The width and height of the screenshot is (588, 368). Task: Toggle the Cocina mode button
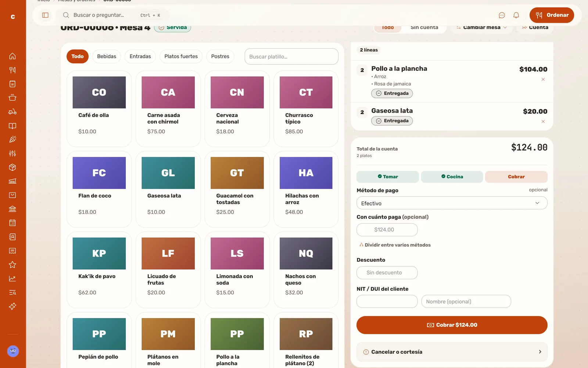[452, 177]
